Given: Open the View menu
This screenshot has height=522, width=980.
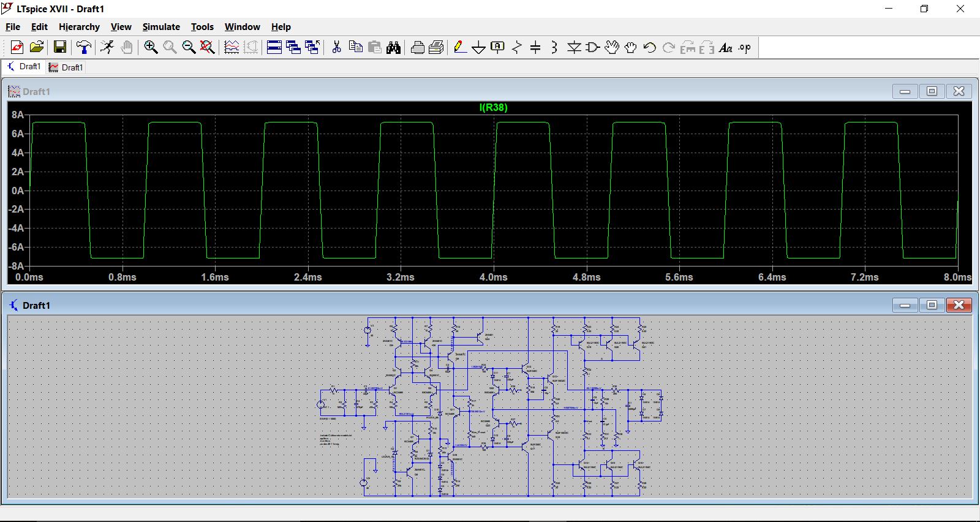Looking at the screenshot, I should point(121,27).
